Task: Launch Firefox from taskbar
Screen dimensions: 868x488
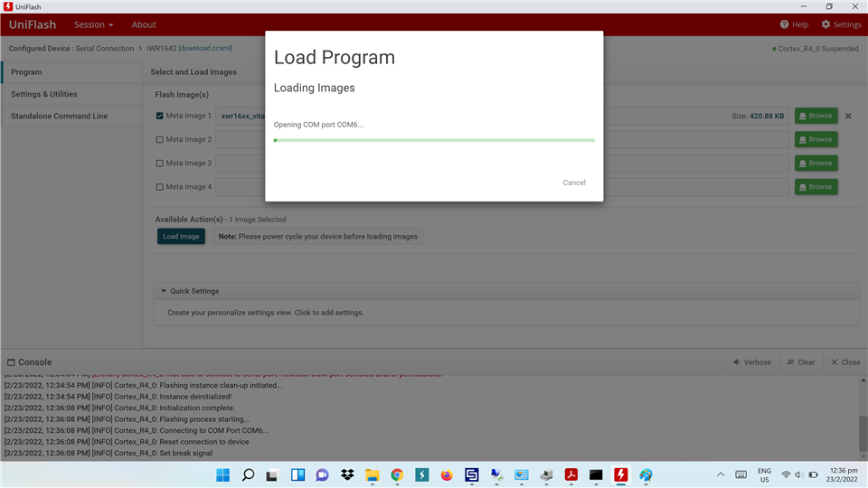Action: coord(447,474)
